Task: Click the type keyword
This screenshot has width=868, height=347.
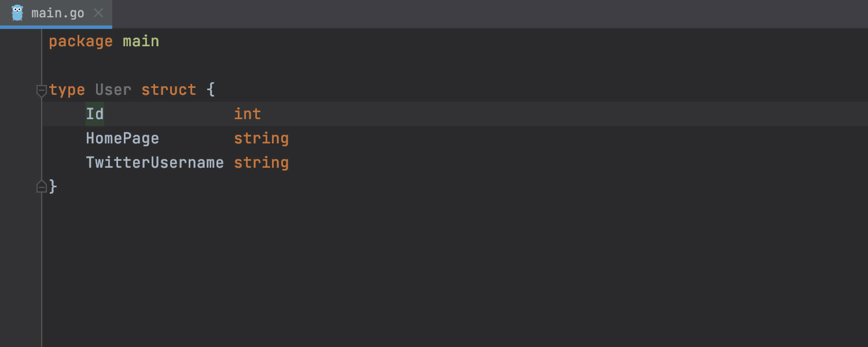Action: click(x=67, y=90)
